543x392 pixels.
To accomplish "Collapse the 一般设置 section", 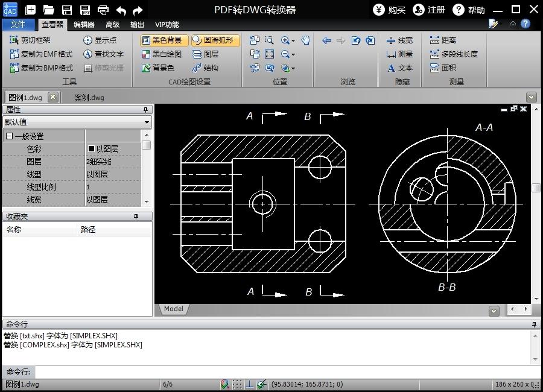I will point(9,136).
